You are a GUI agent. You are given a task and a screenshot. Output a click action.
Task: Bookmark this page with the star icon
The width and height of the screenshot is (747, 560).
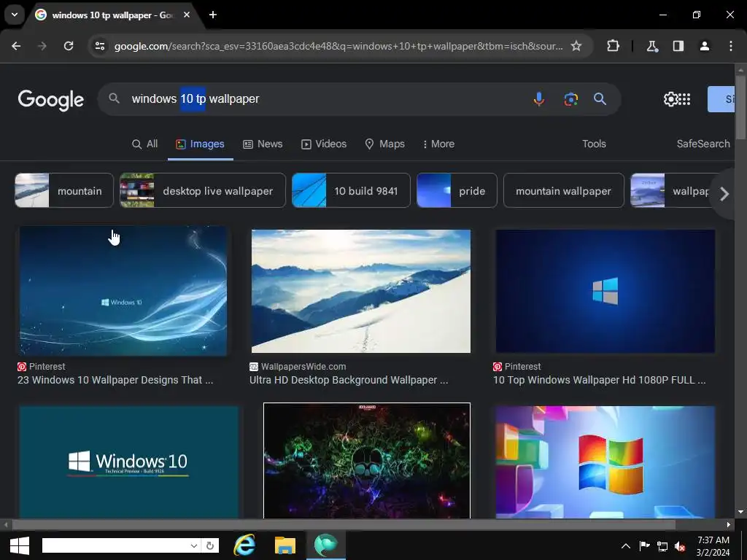coord(576,46)
